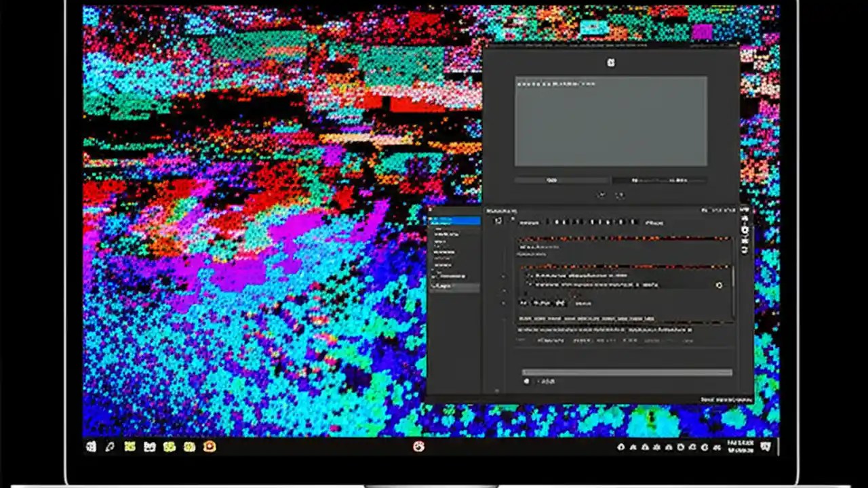The image size is (868, 488).
Task: Click the pen icon next to the Start button
Action: [108, 447]
